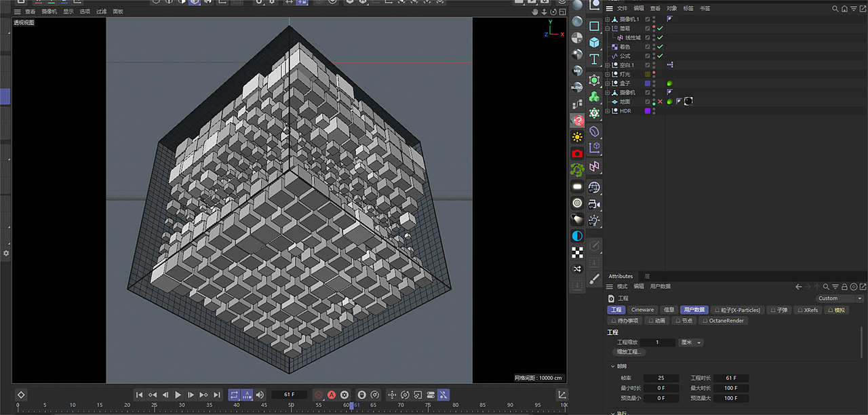The image size is (868, 415).
Task: Click the visibility dot next to 灯光
Action: click(654, 73)
